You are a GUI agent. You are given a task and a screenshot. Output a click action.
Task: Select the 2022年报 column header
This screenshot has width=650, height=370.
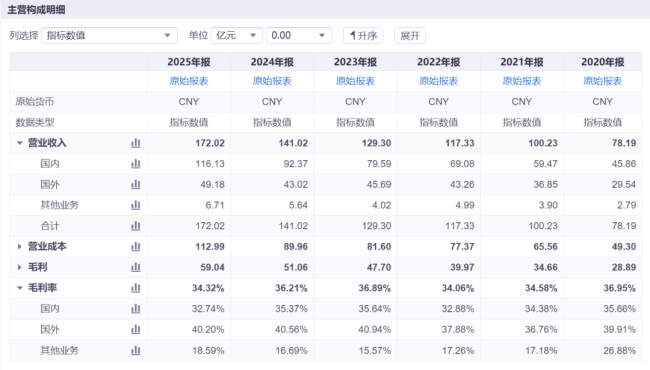pos(439,62)
